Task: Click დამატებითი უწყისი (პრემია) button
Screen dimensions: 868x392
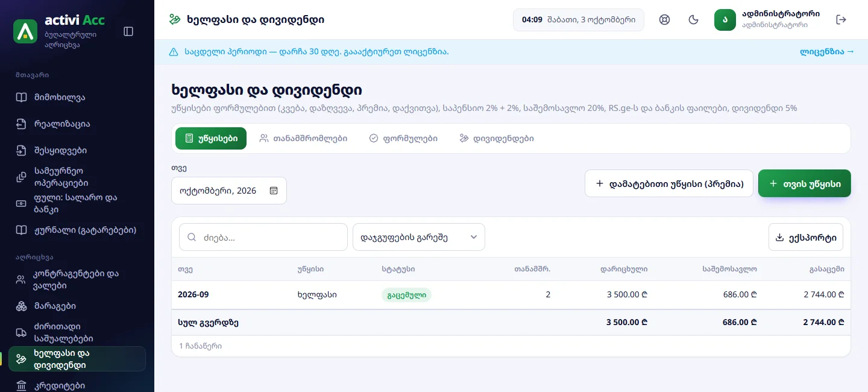Action: (669, 183)
